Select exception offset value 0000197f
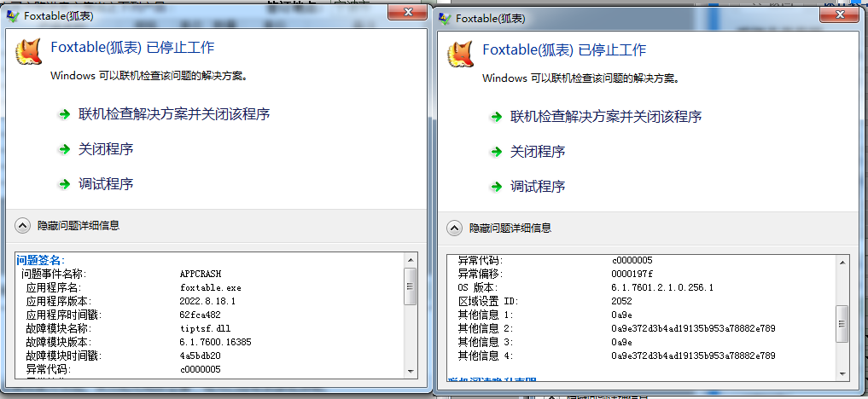The image size is (868, 399). tap(632, 275)
